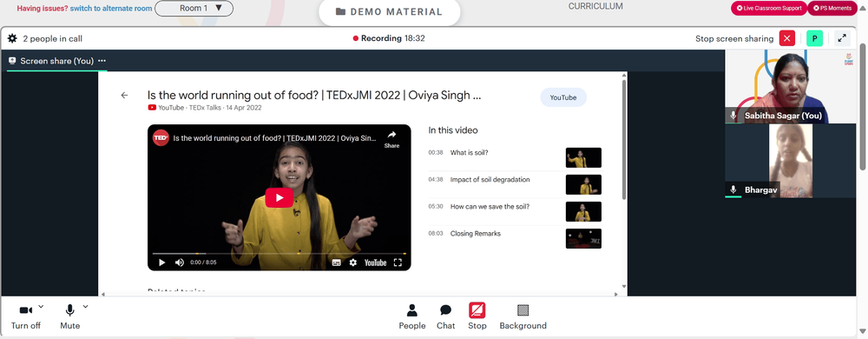Open Screen share options (three dots)

(x=102, y=61)
